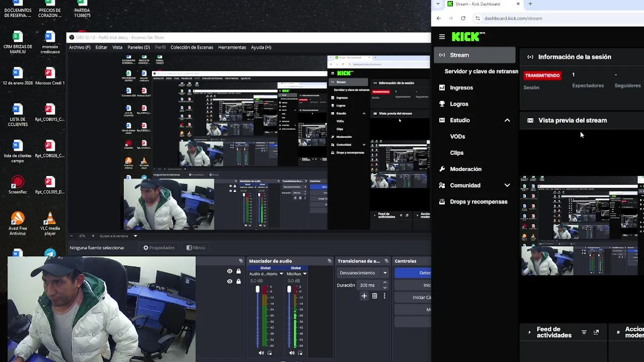Image resolution: width=644 pixels, height=362 pixels.
Task: Add a new transition with plus icon
Action: pyautogui.click(x=364, y=296)
